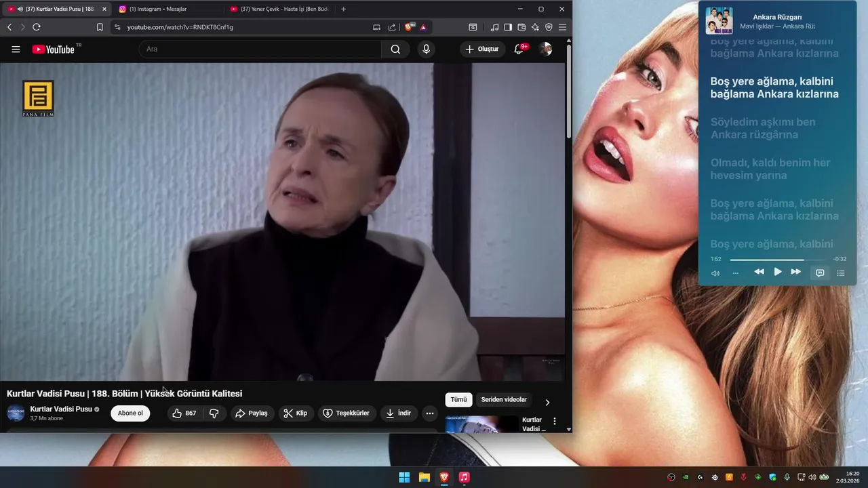This screenshot has height=488, width=868.
Task: Open Brave Wallet icon in toolbar
Action: point(521,27)
